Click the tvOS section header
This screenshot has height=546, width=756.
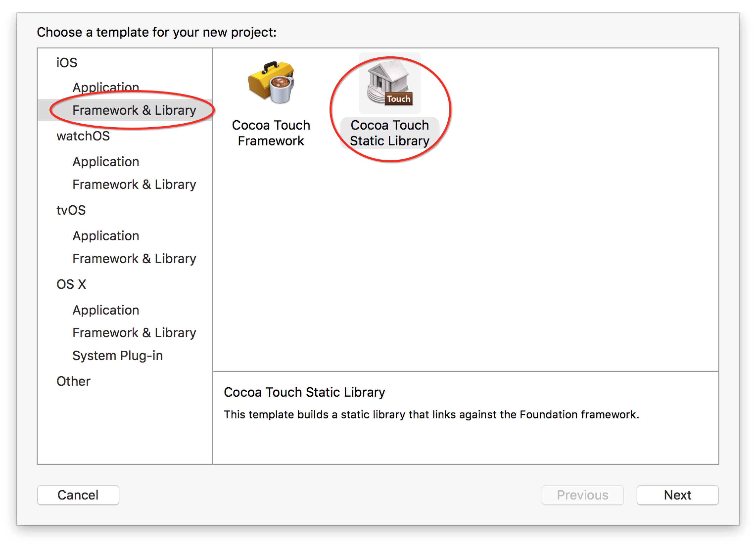pyautogui.click(x=71, y=210)
